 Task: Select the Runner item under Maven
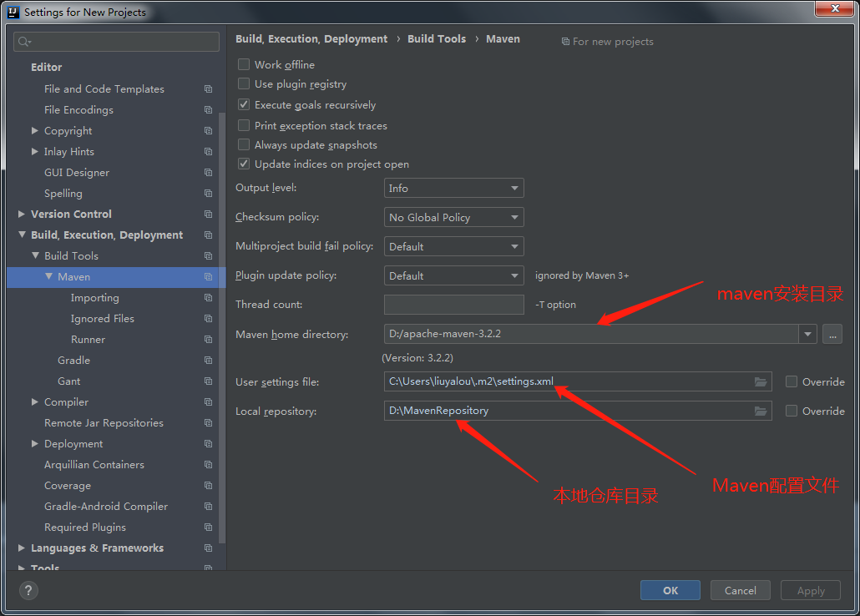click(x=88, y=339)
